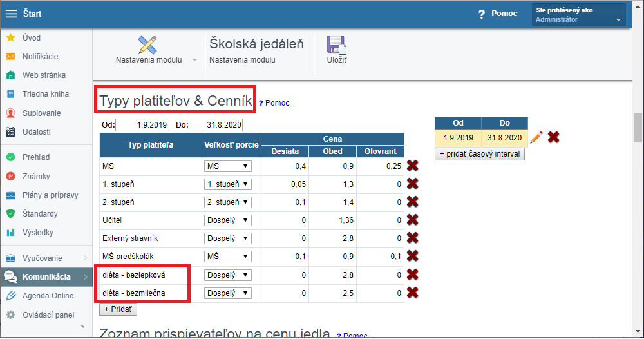Open Triedna kniha book icon
Image resolution: width=644 pixels, height=339 pixels.
(x=11, y=93)
